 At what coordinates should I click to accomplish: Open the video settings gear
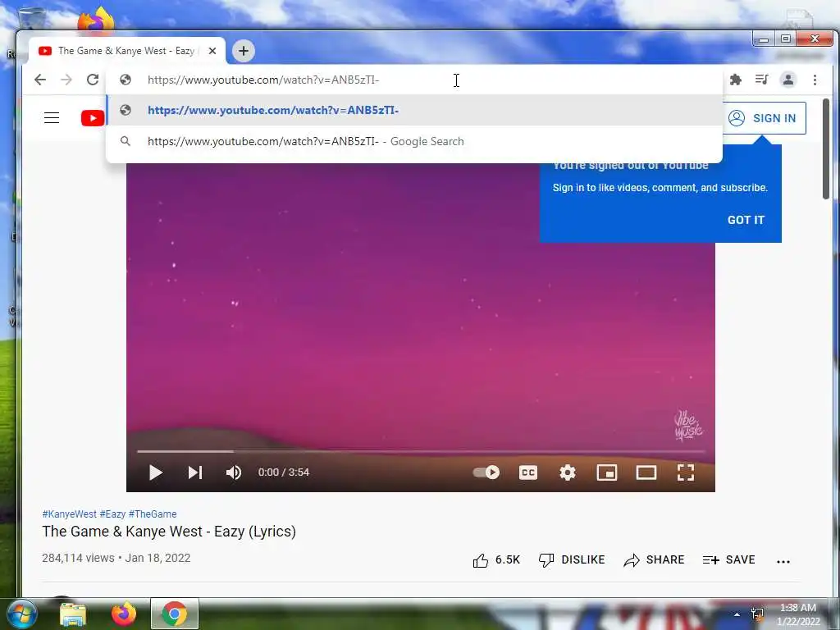tap(568, 472)
